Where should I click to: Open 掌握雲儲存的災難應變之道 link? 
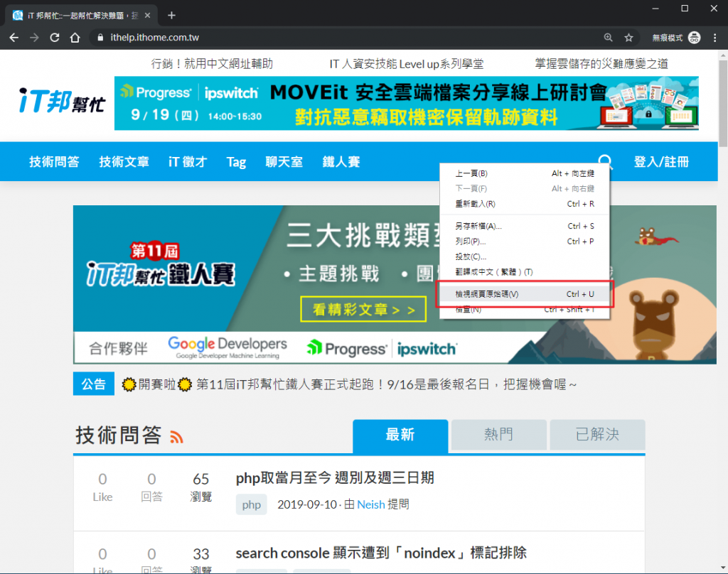601,63
